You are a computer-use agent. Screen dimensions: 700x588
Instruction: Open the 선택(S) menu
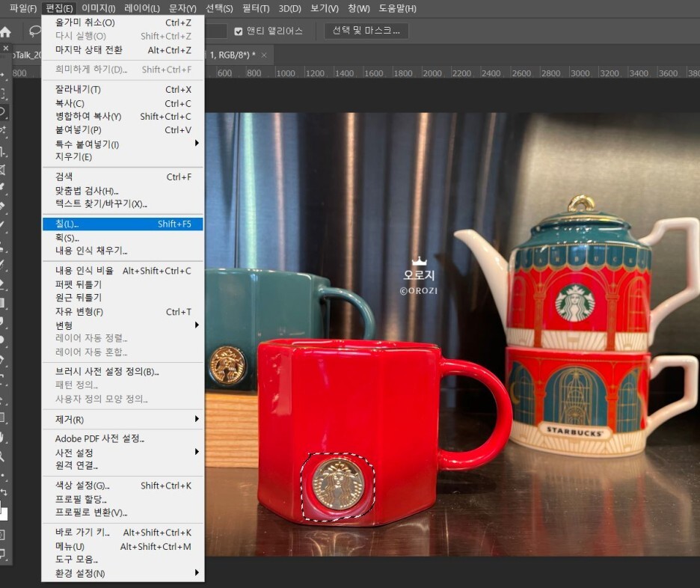pyautogui.click(x=219, y=8)
